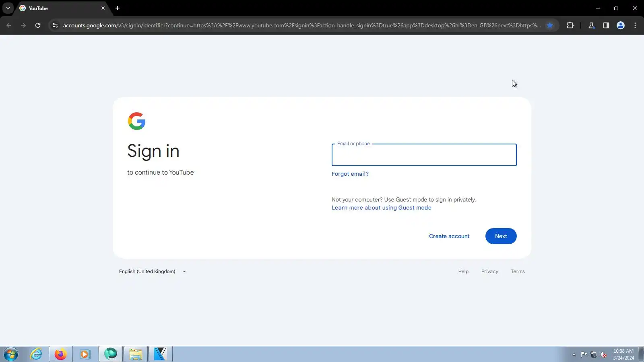Go back to the previous page
This screenshot has height=362, width=644.
[x=9, y=25]
